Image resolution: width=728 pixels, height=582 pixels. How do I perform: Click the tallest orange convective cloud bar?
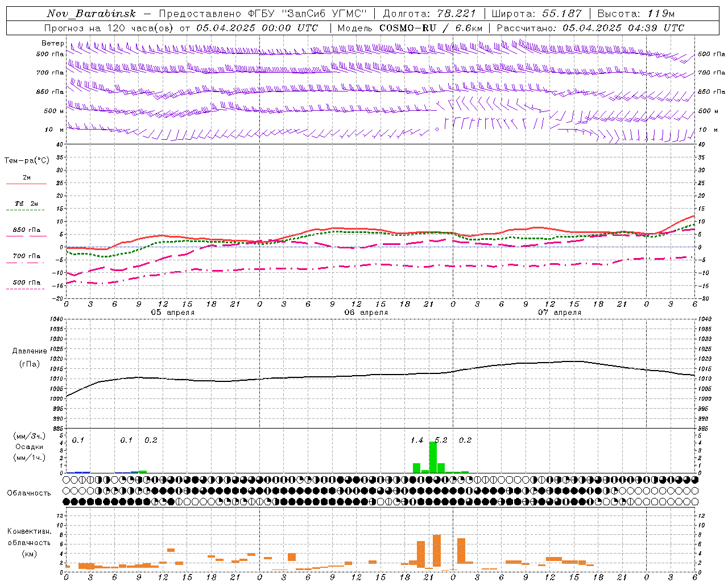(x=437, y=551)
